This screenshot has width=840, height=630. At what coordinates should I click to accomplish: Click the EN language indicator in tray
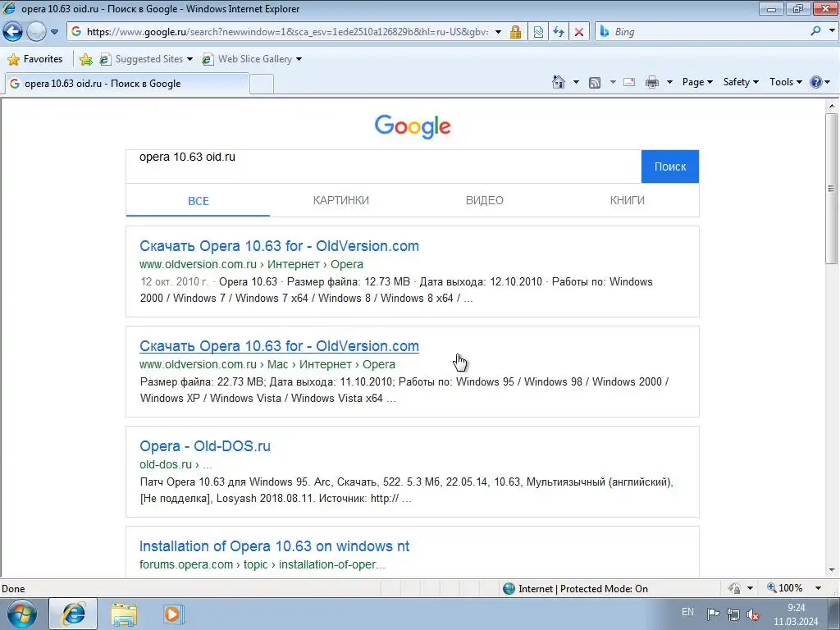(687, 612)
